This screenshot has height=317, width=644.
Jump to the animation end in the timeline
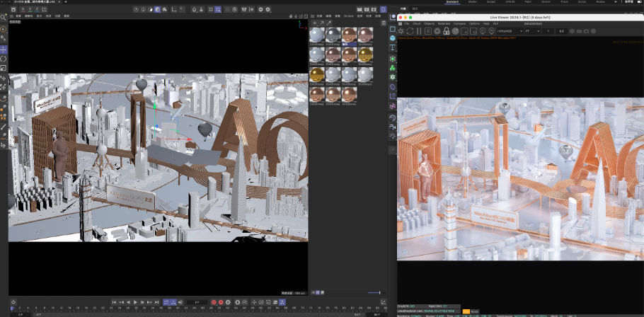[158, 302]
